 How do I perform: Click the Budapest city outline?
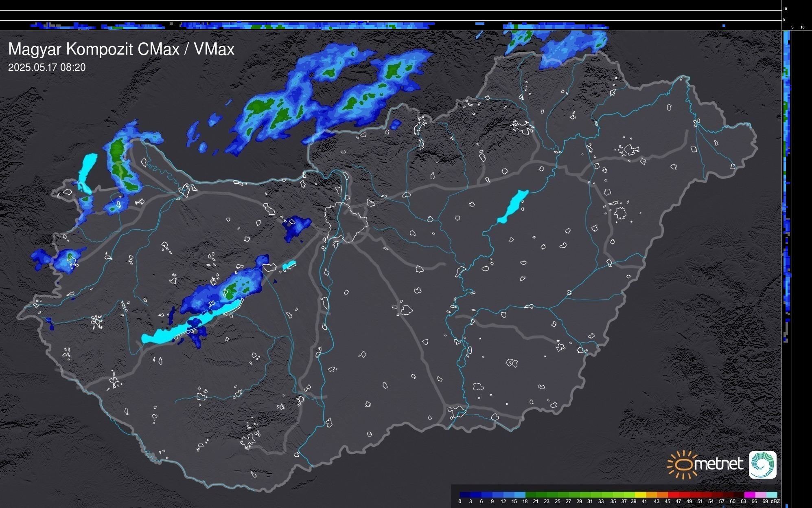coord(346,222)
